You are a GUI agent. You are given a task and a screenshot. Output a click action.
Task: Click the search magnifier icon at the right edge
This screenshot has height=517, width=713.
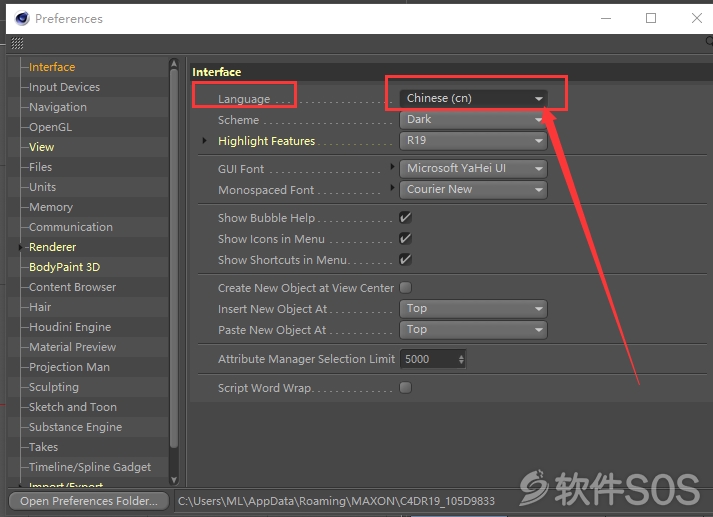tap(709, 42)
